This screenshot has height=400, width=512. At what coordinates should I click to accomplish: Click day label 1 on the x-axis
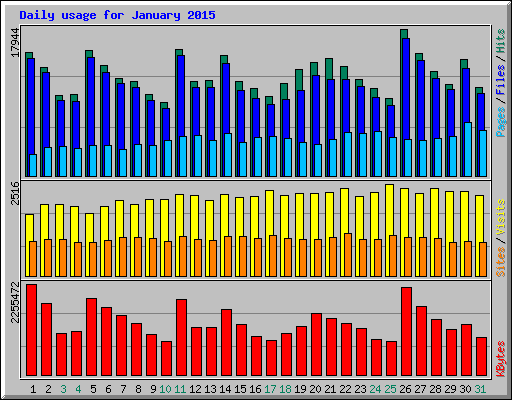click(33, 389)
